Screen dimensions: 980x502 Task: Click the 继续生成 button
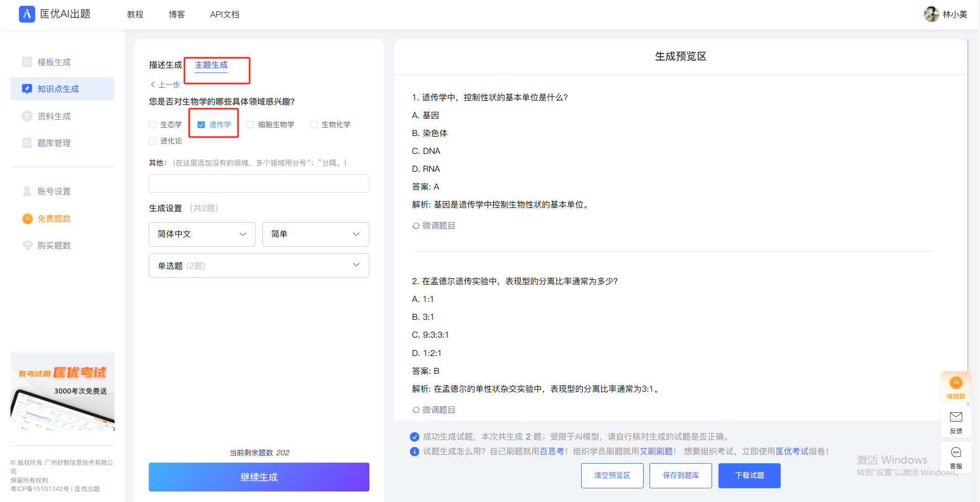[259, 477]
